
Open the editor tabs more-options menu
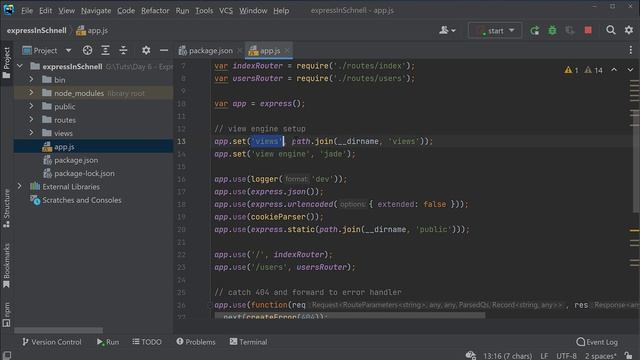pyautogui.click(x=631, y=50)
